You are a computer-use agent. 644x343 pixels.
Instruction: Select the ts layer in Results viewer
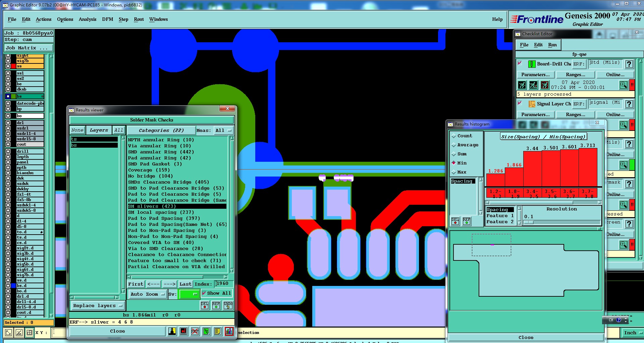(x=94, y=139)
